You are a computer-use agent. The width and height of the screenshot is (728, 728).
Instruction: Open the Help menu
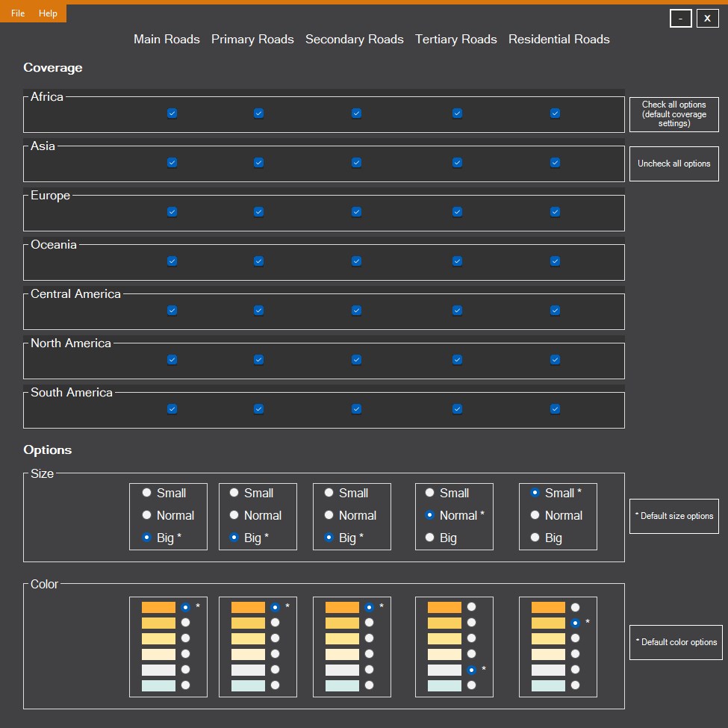(x=48, y=13)
